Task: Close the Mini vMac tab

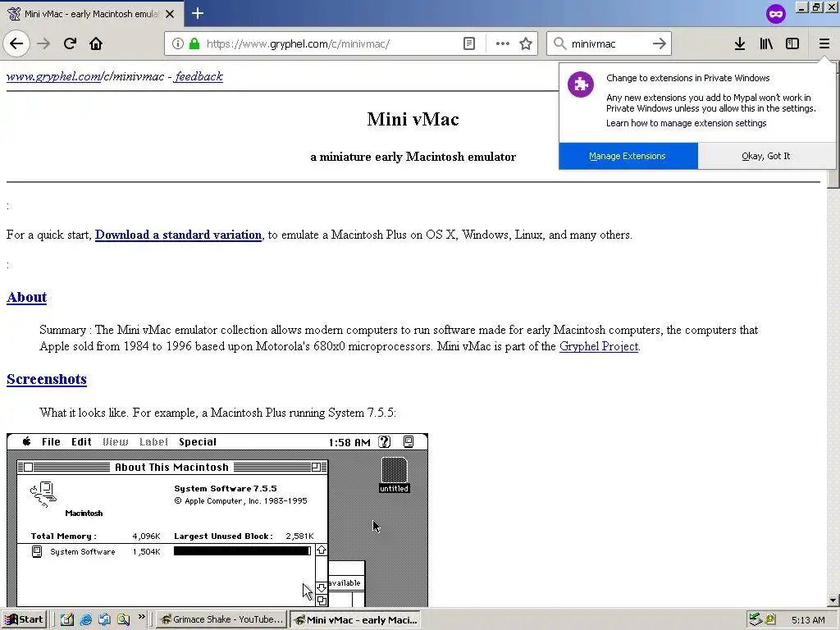Action: point(170,14)
